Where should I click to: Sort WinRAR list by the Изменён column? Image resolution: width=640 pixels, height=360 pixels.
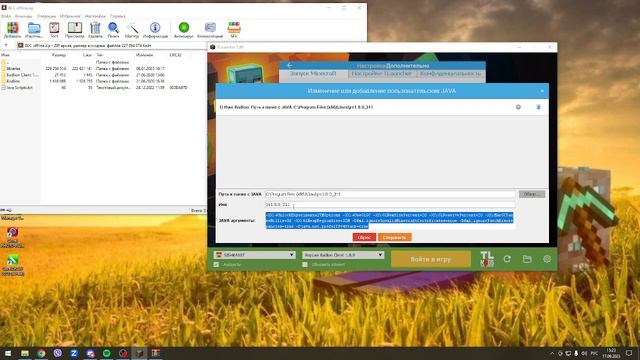tap(144, 55)
